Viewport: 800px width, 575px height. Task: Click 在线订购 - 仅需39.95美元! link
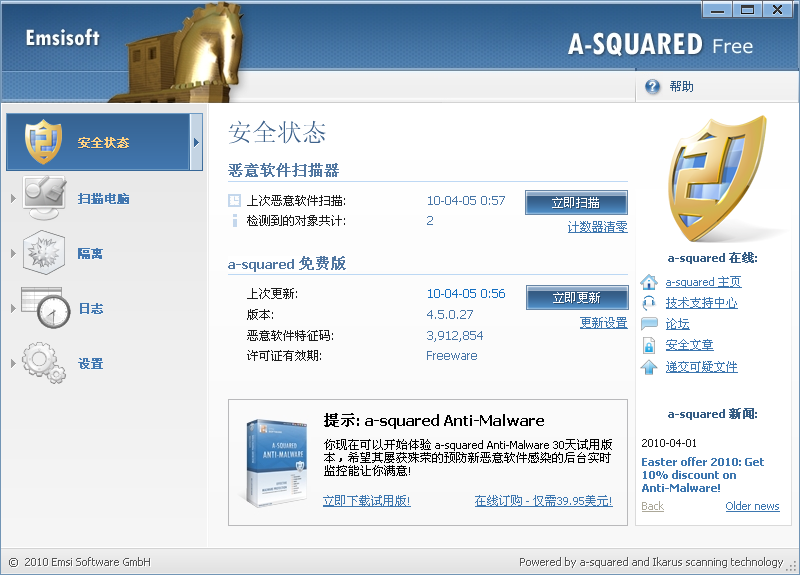pyautogui.click(x=543, y=501)
